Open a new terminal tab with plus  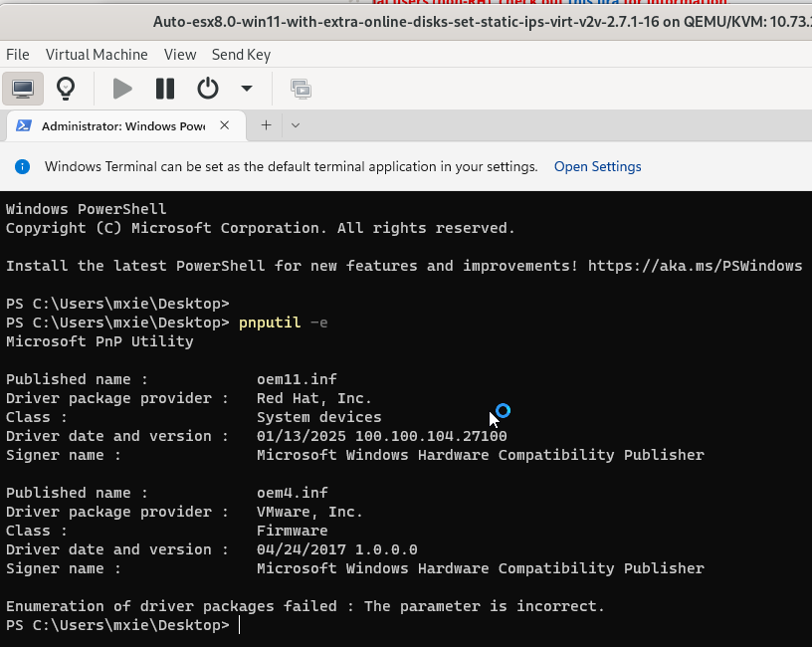click(x=266, y=125)
